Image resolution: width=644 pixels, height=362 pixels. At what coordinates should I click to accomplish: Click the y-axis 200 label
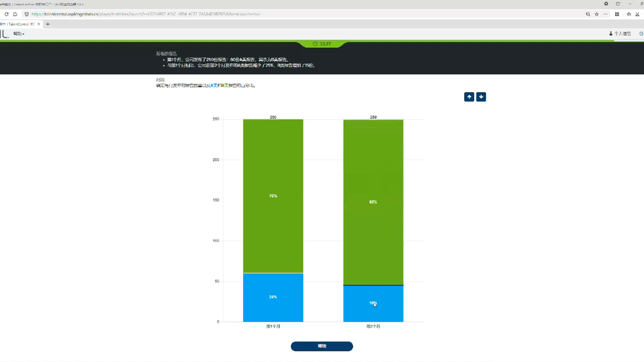click(216, 160)
